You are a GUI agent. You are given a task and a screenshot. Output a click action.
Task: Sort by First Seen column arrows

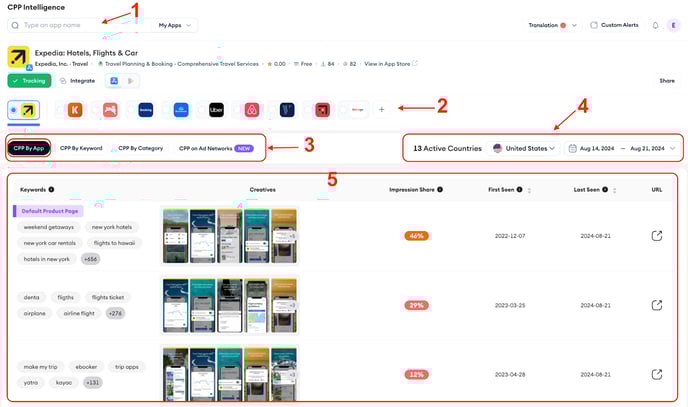[x=529, y=190]
